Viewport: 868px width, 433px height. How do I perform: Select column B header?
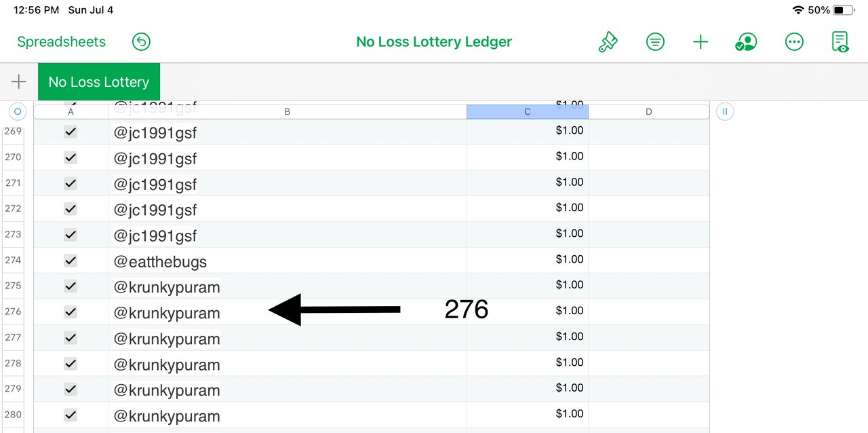(288, 112)
